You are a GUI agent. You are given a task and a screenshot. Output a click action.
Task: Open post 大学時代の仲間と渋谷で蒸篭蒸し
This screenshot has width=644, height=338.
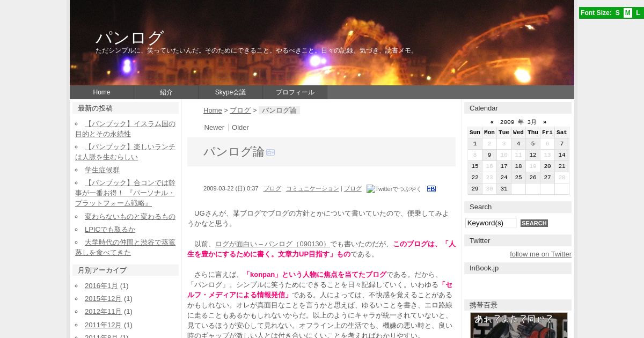125,247
